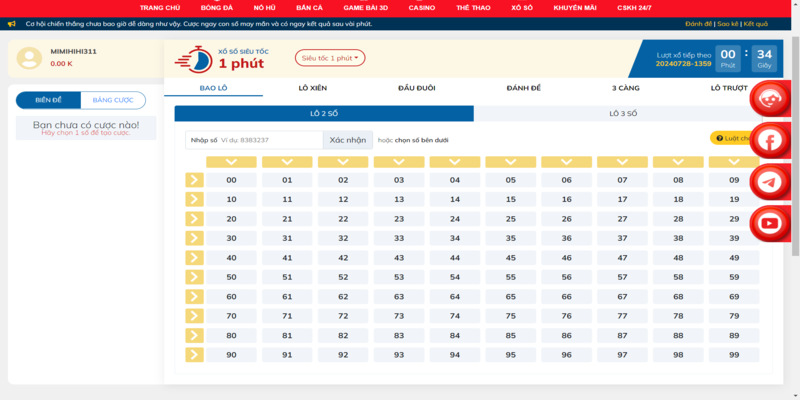
Task: Select row arrow beside number 50
Action: tap(194, 277)
